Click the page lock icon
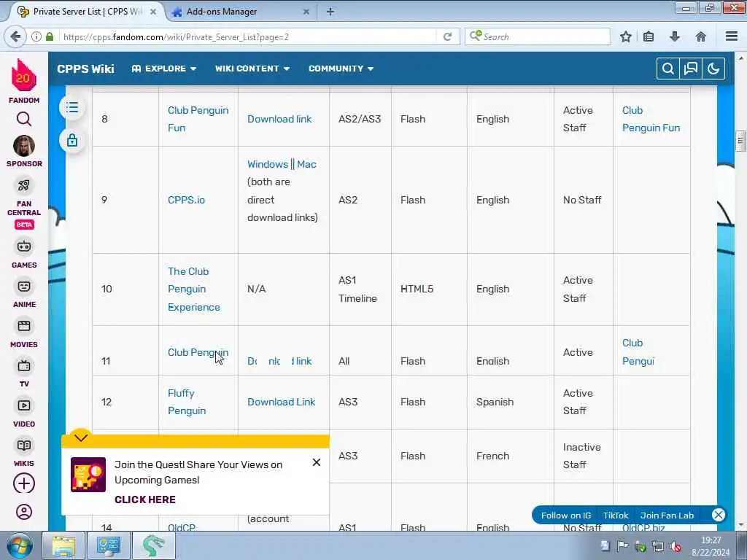The width and height of the screenshot is (747, 560). click(x=72, y=141)
